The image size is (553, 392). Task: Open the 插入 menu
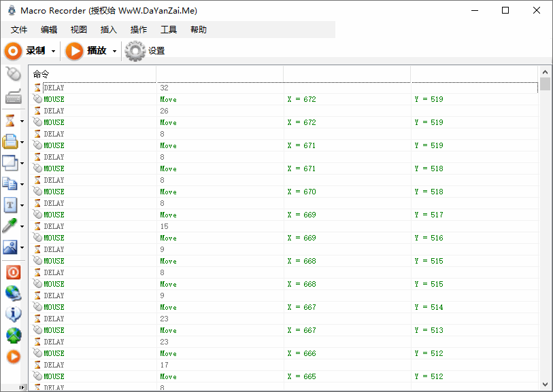109,30
